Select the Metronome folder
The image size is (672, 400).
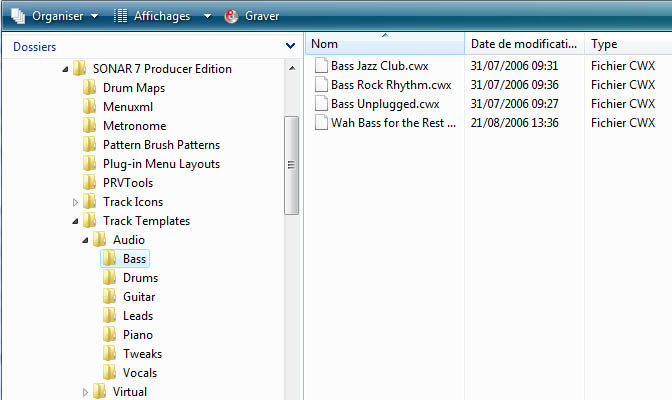135,126
